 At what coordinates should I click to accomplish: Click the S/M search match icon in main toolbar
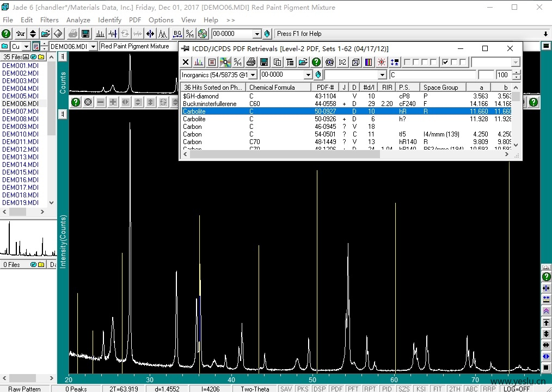(x=190, y=34)
